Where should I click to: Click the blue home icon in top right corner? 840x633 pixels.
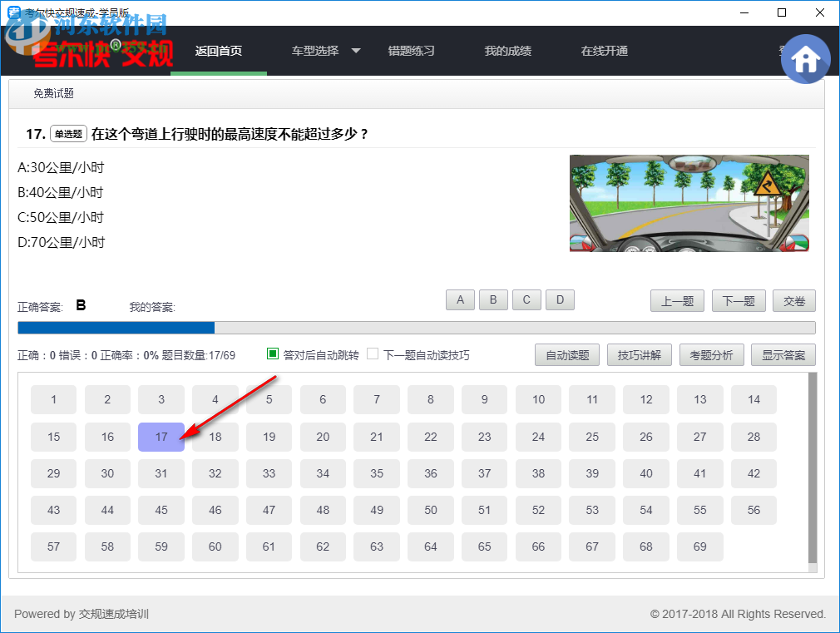pos(805,58)
